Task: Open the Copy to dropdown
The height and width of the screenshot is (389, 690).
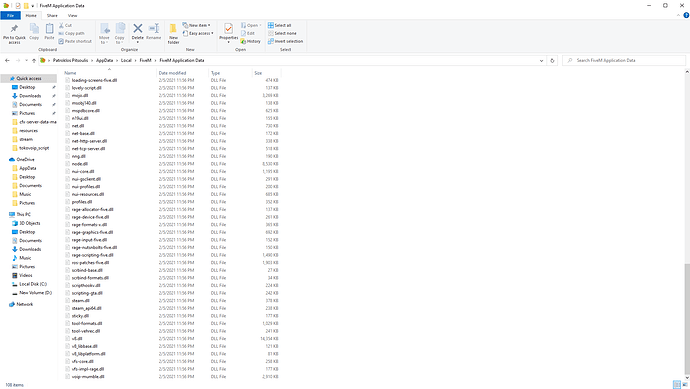Action: (x=120, y=34)
